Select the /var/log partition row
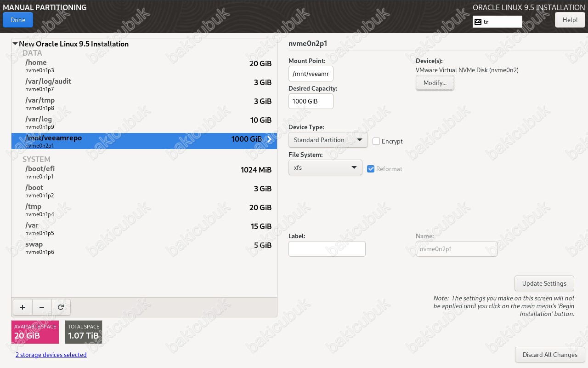This screenshot has width=588, height=368. [144, 122]
